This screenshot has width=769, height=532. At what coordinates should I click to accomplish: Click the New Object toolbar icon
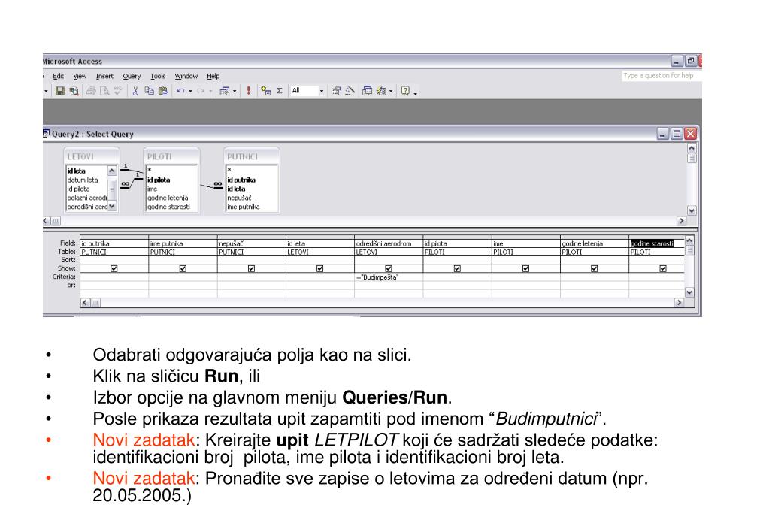tap(382, 91)
